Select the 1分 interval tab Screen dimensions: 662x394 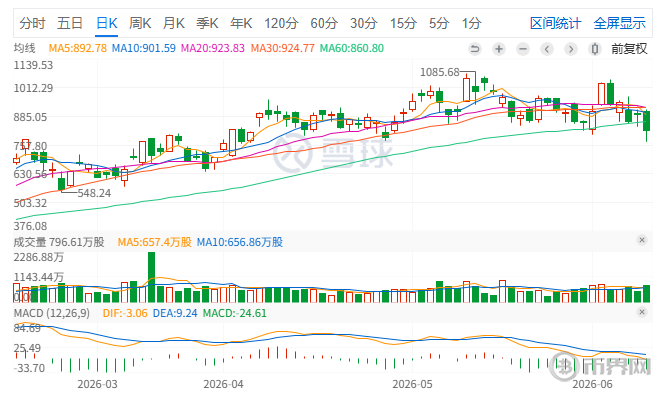471,23
